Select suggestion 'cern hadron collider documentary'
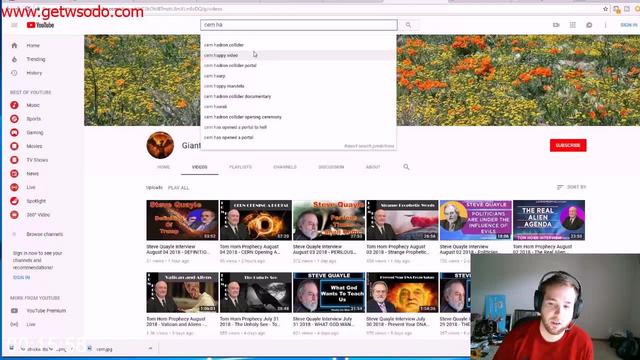Screen dimensions: 640x360 tap(298, 96)
